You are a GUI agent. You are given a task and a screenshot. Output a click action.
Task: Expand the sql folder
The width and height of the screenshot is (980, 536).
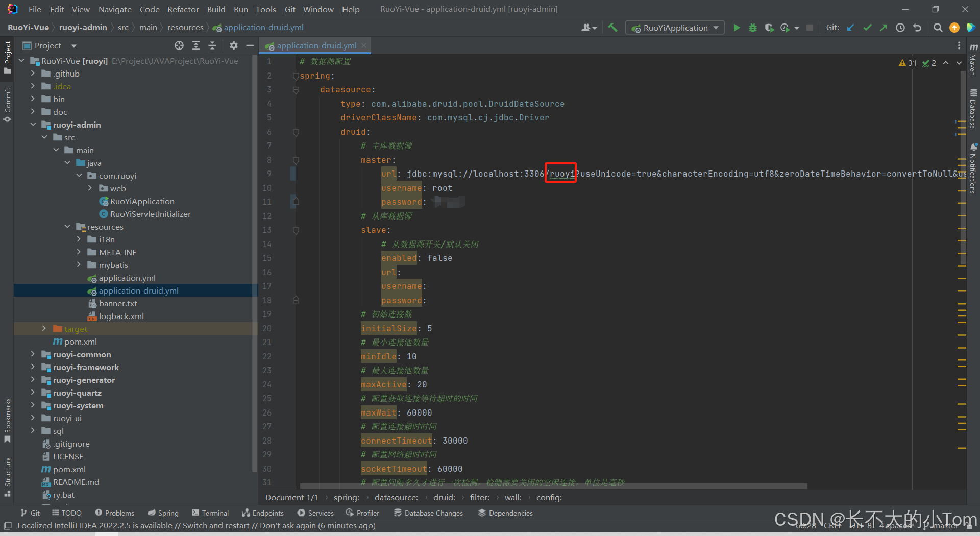tap(33, 431)
